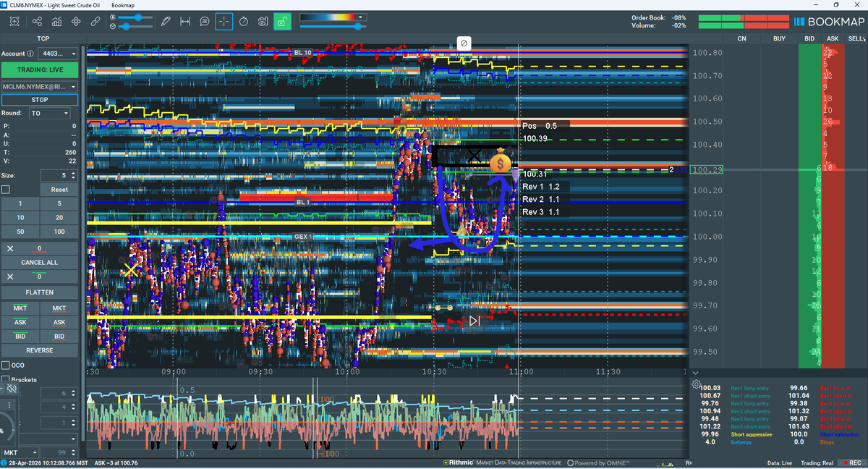Check the box left of Reset

coord(6,190)
